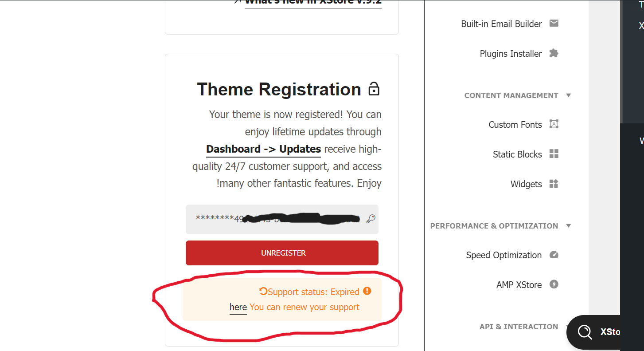Click the Plugins Installer puzzle icon

(554, 53)
